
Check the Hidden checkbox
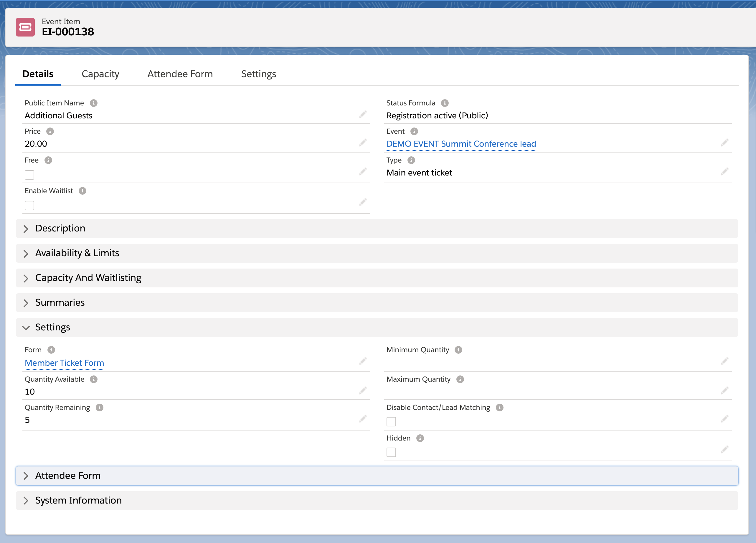pos(391,452)
